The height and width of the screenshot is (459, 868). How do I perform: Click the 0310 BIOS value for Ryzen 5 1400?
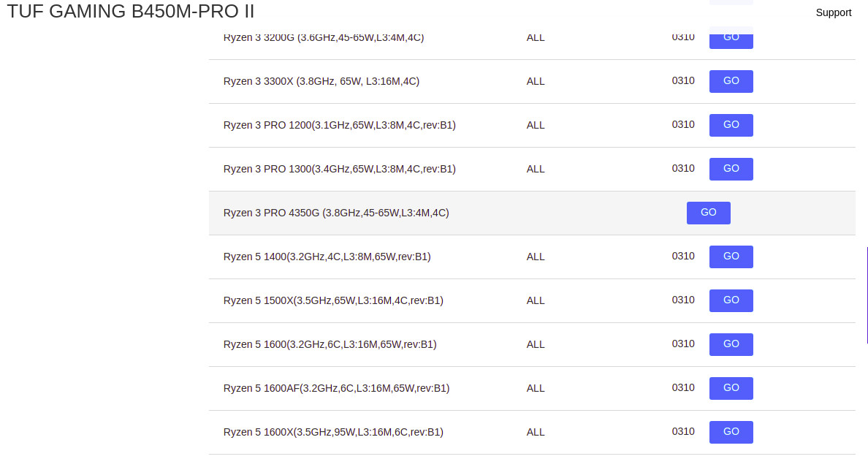click(683, 256)
